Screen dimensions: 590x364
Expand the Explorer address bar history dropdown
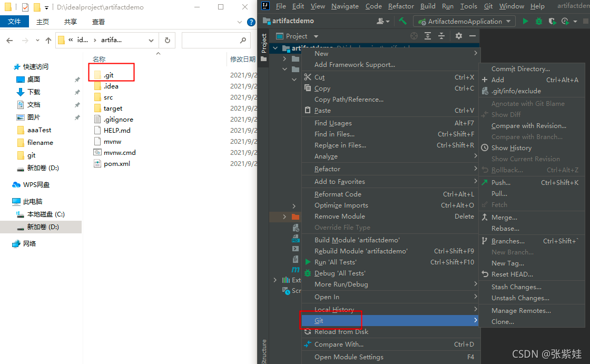click(151, 40)
